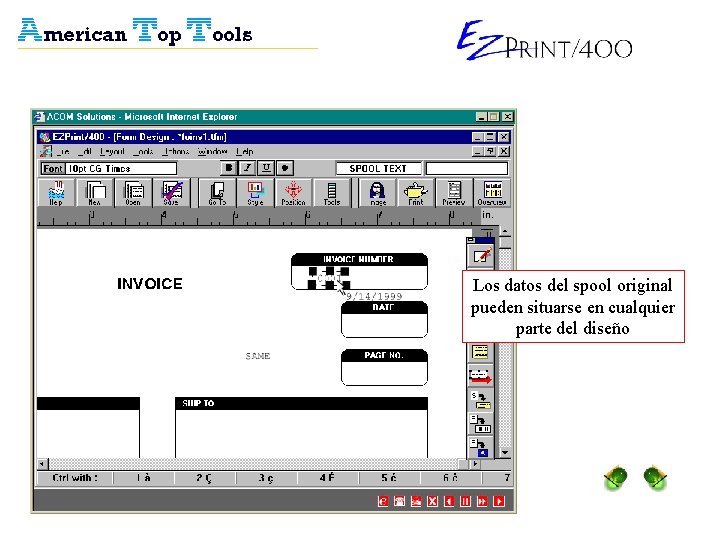
Task: Open the Tools toolbar icon
Action: pos(332,192)
